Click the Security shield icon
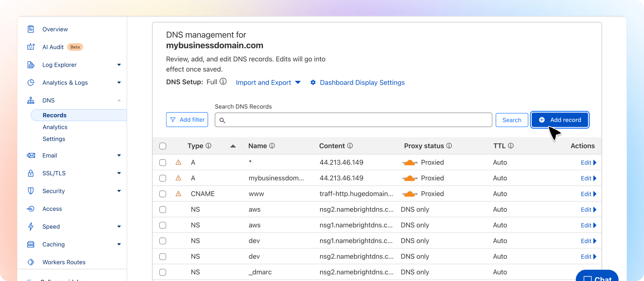This screenshot has width=644, height=281. [31, 191]
